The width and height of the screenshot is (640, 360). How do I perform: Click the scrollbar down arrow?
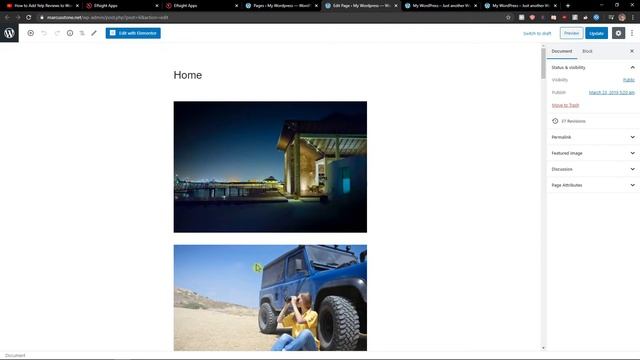point(543,348)
